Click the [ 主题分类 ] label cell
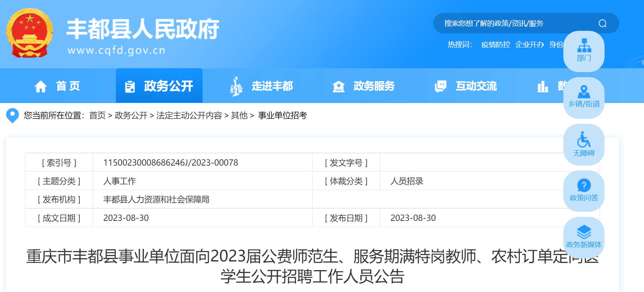Screen dimensions: 644x292 pos(59,181)
